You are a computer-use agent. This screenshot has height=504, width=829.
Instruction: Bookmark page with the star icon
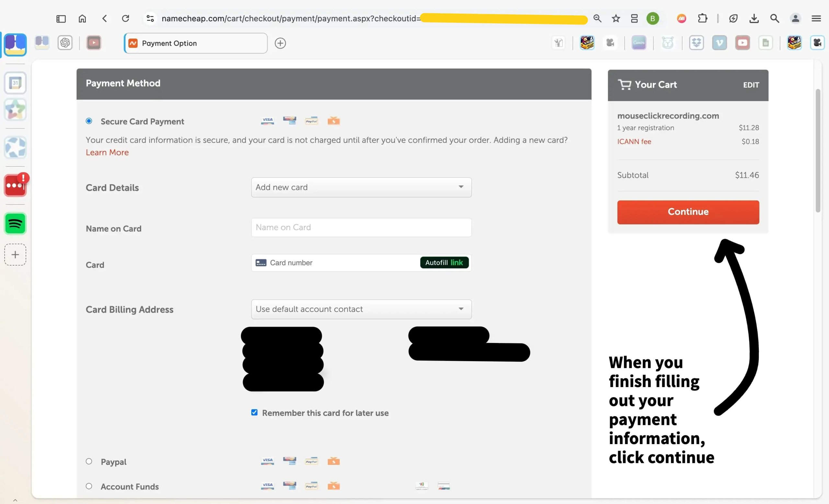tap(616, 18)
